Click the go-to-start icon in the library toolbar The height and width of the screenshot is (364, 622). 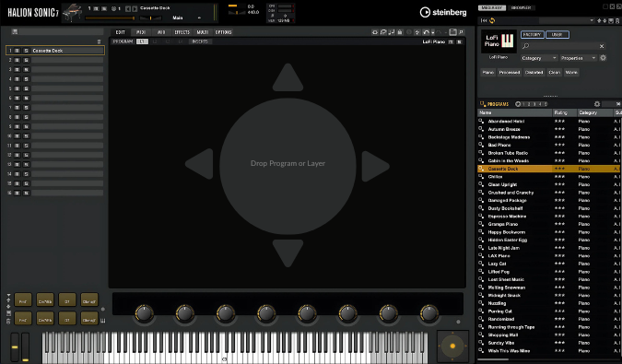(484, 20)
